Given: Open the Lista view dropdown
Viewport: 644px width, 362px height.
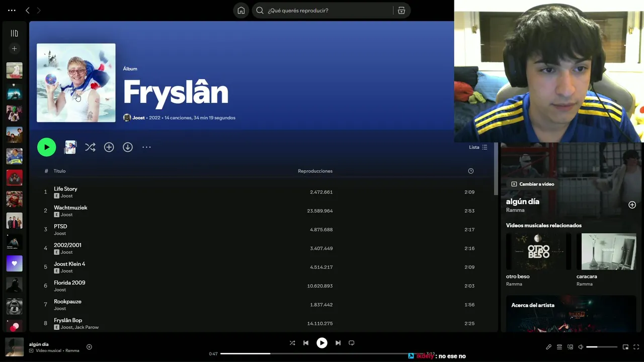Looking at the screenshot, I should 478,147.
